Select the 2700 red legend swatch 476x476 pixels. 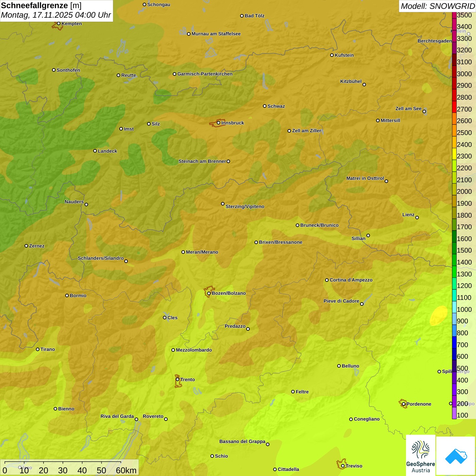454,107
